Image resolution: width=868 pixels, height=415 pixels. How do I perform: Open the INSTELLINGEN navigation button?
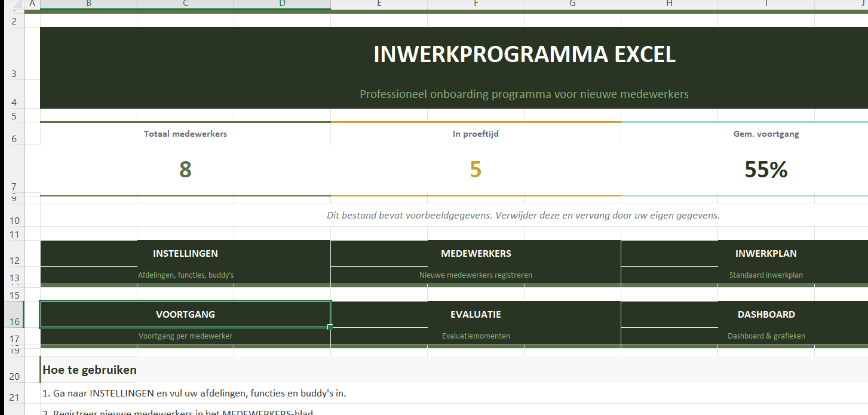185,254
